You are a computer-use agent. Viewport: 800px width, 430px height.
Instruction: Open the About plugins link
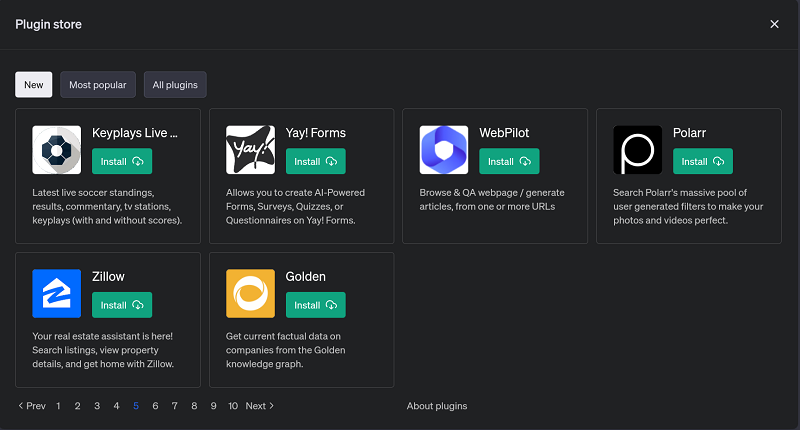437,406
